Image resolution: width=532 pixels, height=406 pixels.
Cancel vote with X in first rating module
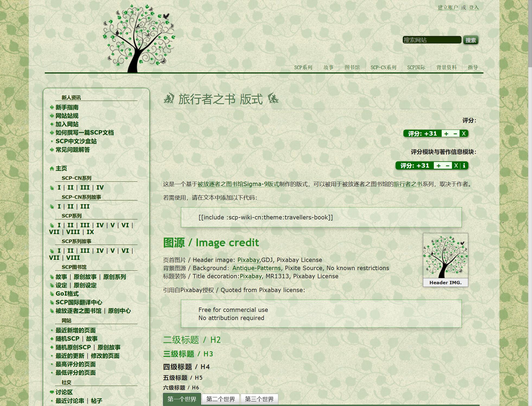pyautogui.click(x=464, y=134)
